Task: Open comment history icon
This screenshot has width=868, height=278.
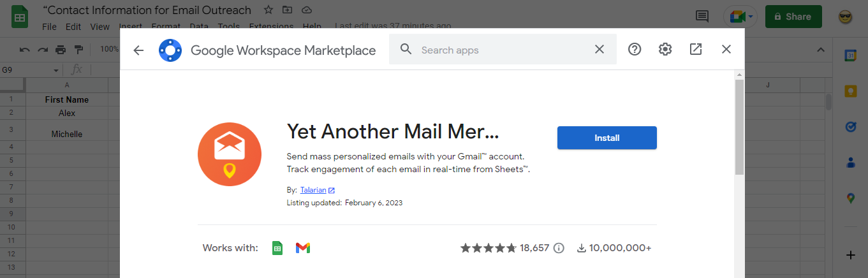Action: [702, 17]
